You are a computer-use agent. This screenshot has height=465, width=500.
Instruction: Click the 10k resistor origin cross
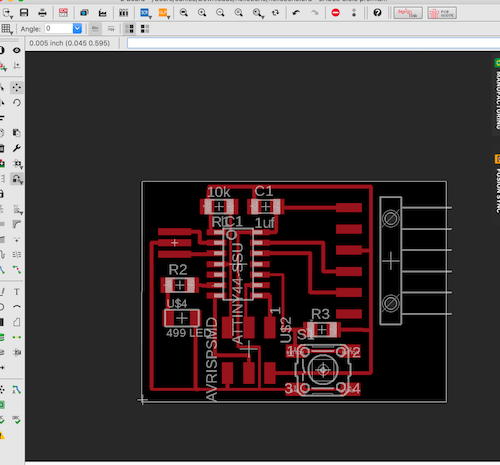tap(219, 207)
